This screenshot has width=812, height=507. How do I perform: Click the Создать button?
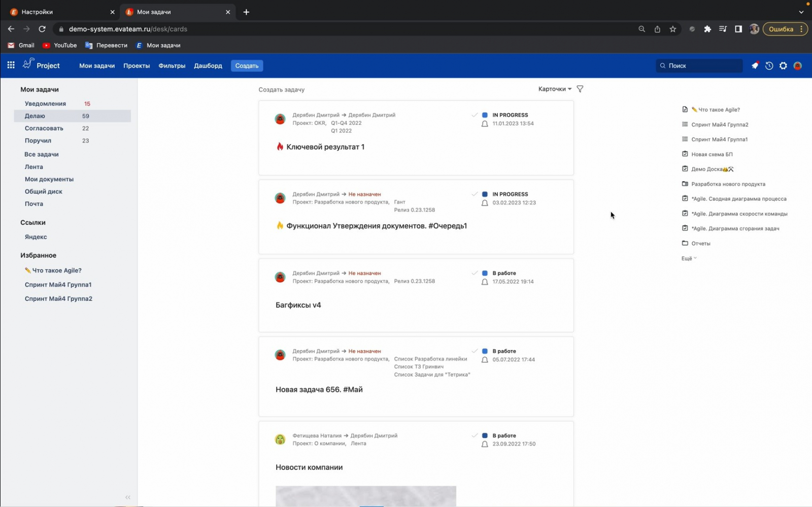pos(247,65)
